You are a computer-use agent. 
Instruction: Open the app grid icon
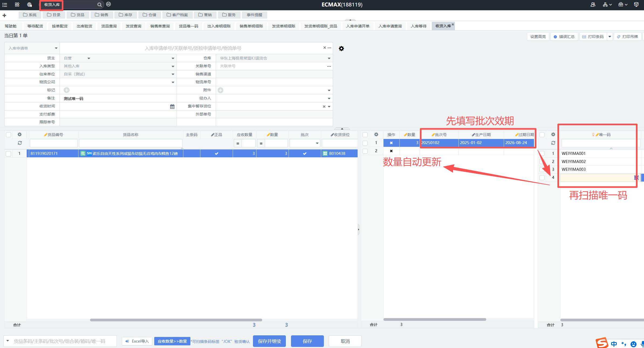17,5
